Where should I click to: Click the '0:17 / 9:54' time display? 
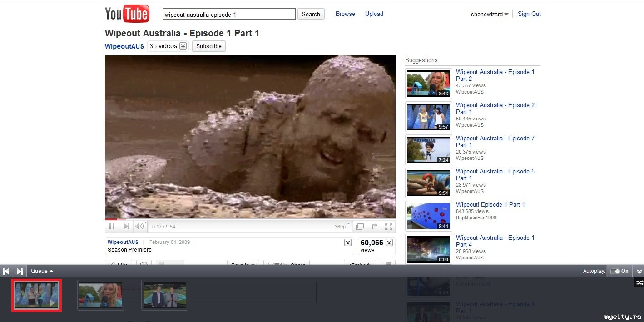(x=163, y=227)
